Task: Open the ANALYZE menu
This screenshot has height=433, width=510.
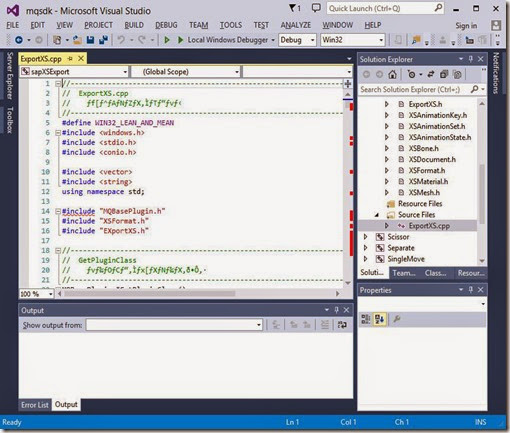Action: click(296, 25)
